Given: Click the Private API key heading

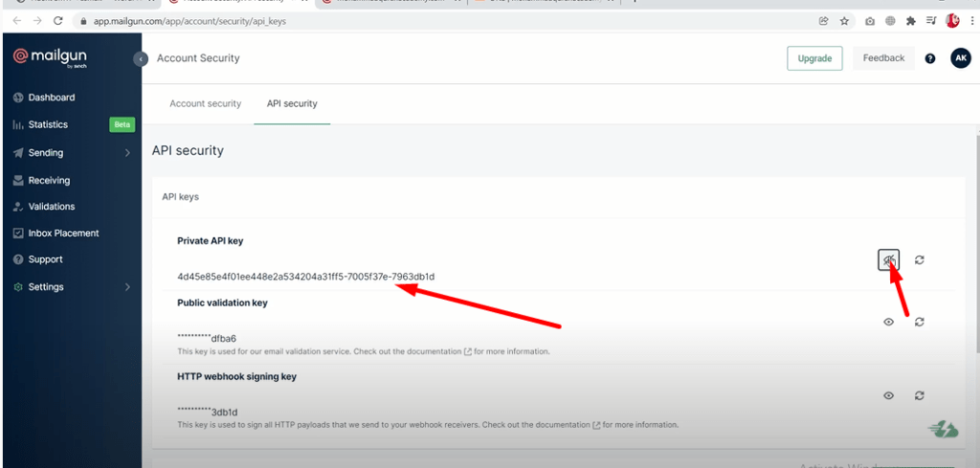Looking at the screenshot, I should click(x=210, y=240).
